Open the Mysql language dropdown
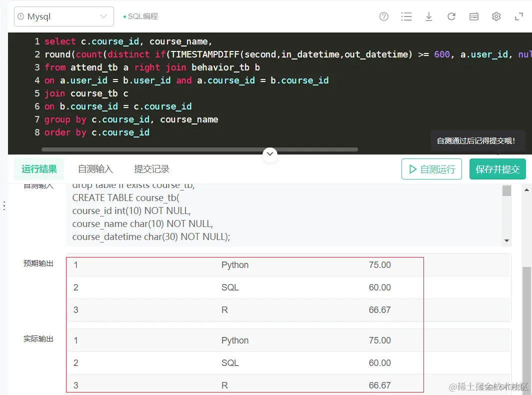 (x=64, y=16)
